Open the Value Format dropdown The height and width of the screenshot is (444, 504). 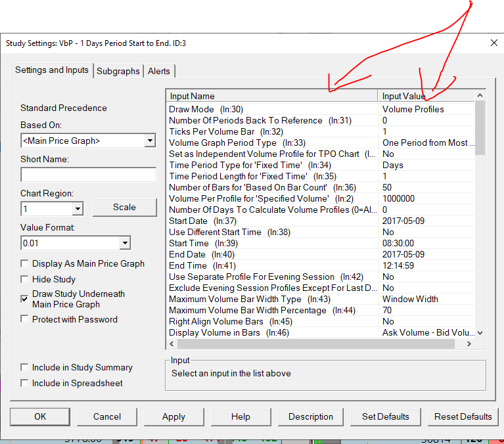pyautogui.click(x=125, y=243)
